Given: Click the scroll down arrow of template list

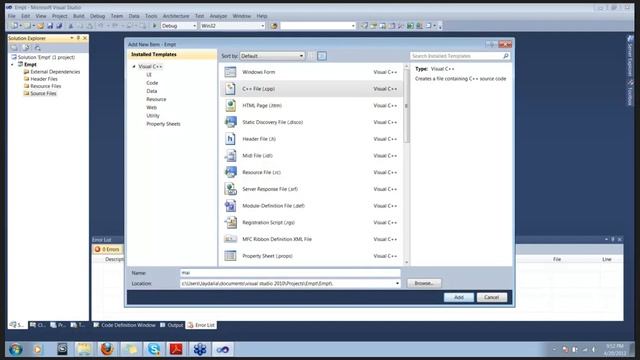Looking at the screenshot, I should [406, 262].
